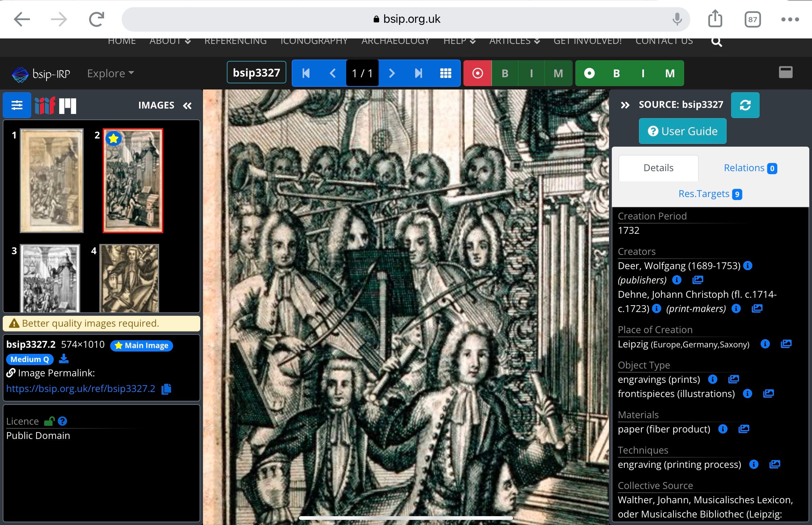Toggle the bright-green circle button
Image resolution: width=812 pixels, height=525 pixels.
(589, 73)
